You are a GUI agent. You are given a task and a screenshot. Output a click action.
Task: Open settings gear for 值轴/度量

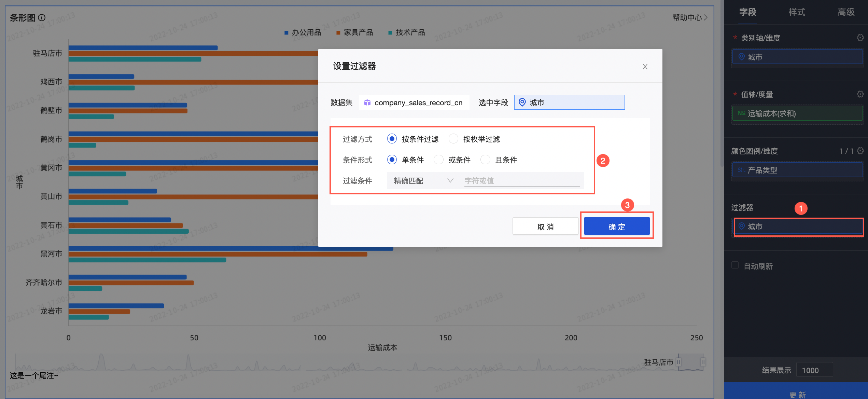(x=860, y=94)
